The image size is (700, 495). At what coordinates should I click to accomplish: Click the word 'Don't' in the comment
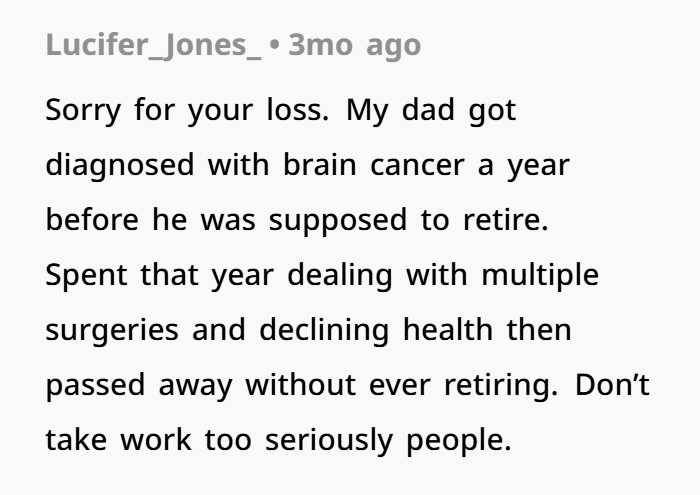click(612, 384)
